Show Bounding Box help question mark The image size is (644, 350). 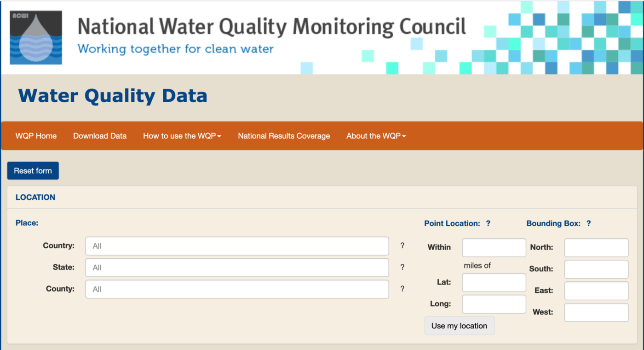point(588,223)
